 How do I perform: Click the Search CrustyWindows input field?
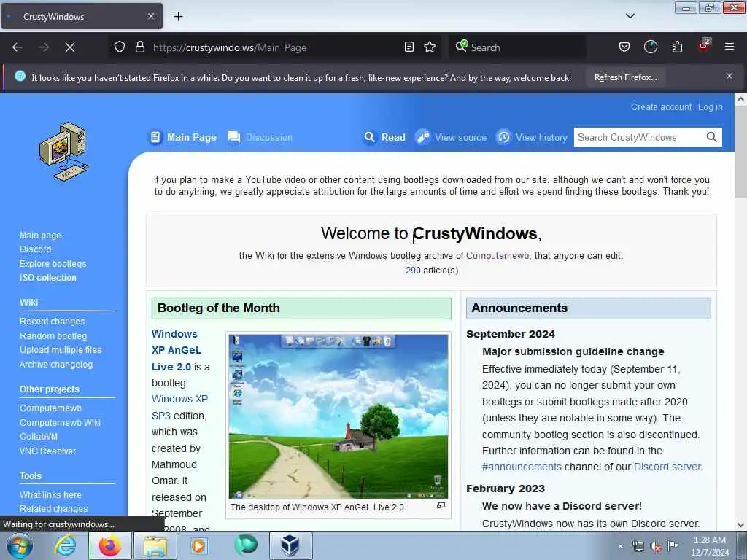[x=639, y=137]
